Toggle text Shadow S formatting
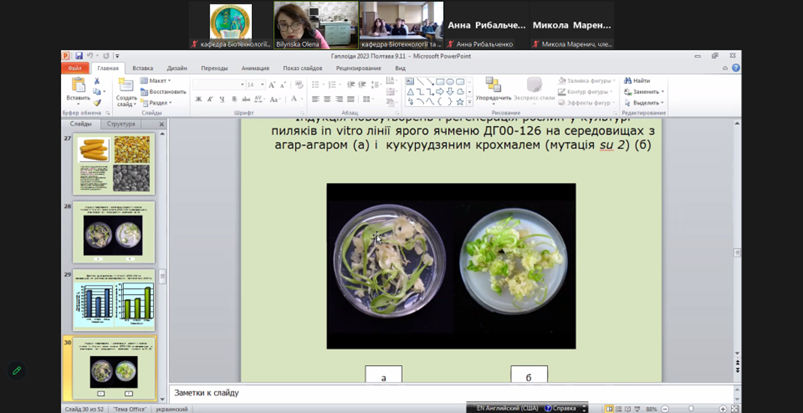Screen dimensions: 803x413 click(x=234, y=99)
